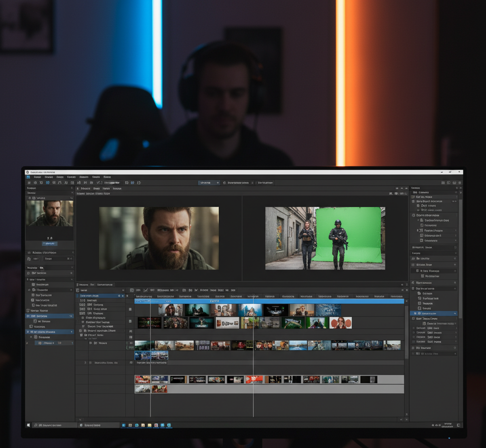Open the blue dropdown in the top toolbar
This screenshot has width=486, height=448.
(x=209, y=182)
